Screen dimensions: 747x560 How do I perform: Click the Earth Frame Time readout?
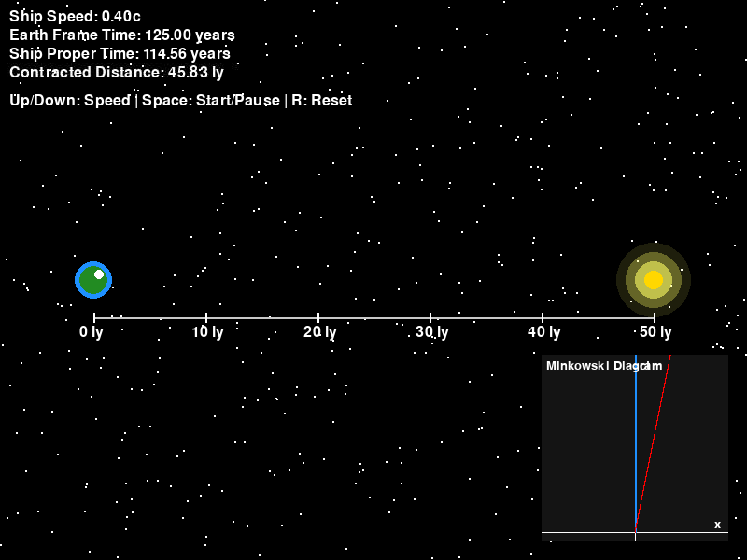[x=121, y=35]
